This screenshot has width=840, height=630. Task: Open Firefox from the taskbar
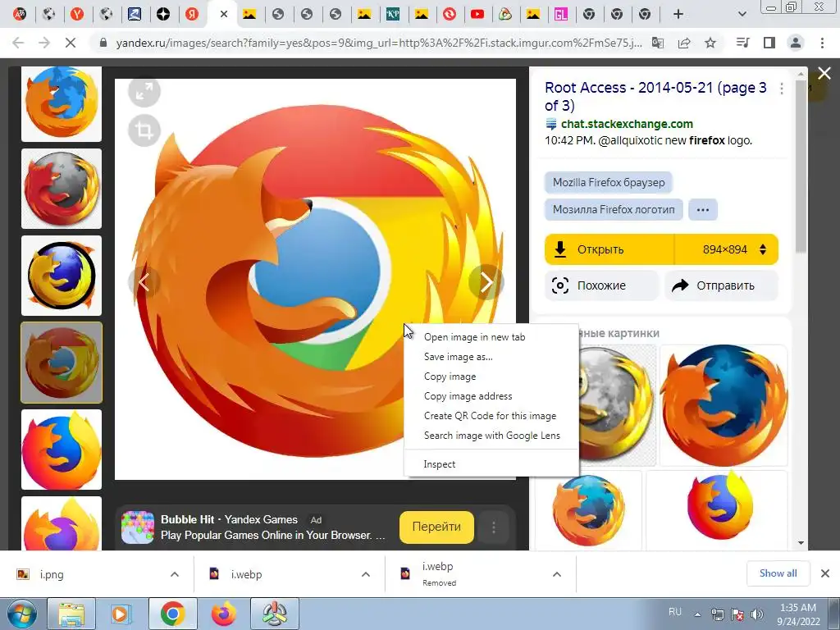[224, 614]
